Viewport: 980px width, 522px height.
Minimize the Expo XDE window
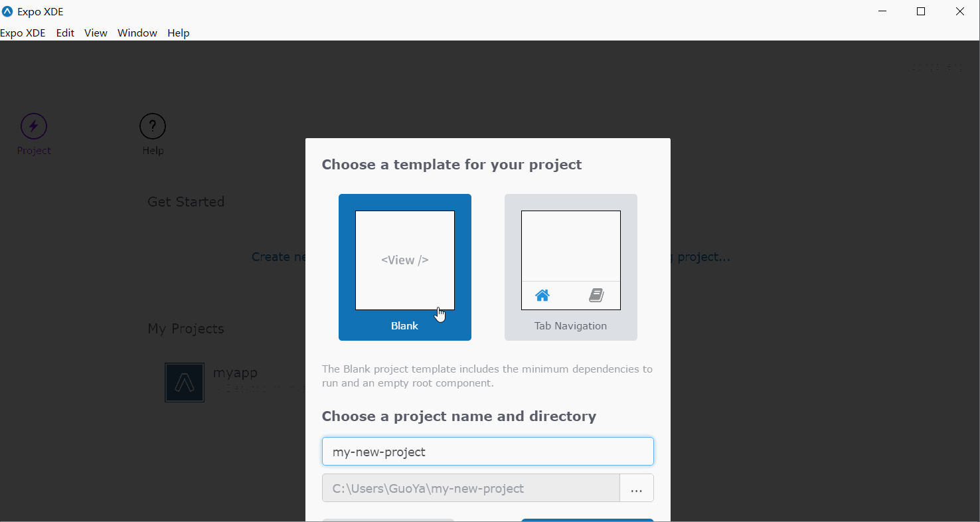pos(882,11)
